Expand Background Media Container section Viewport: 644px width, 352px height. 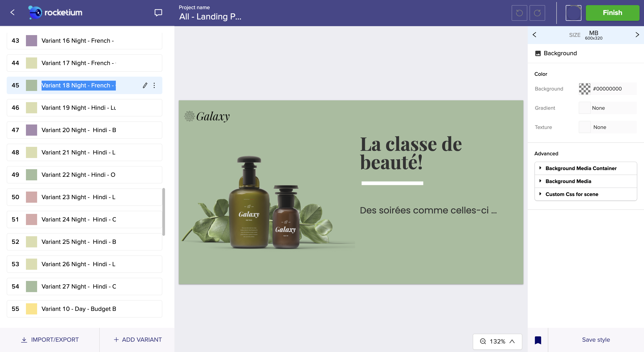point(585,168)
